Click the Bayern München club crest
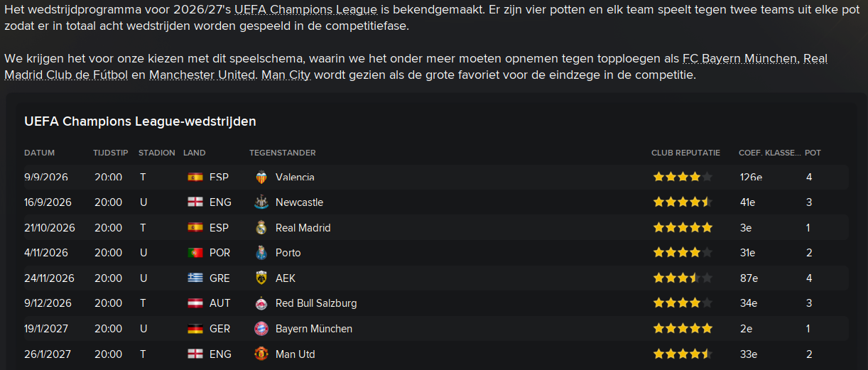 click(261, 329)
